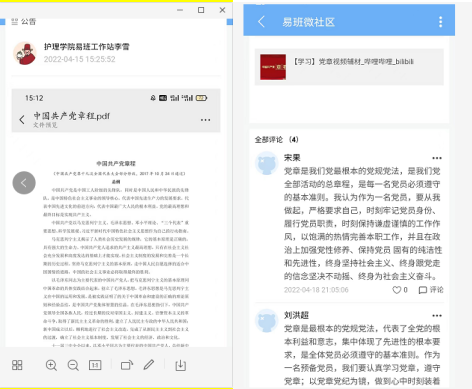This screenshot has height=389, width=472.
Task: Set PDF view to actual size 1:1
Action: click(x=95, y=365)
